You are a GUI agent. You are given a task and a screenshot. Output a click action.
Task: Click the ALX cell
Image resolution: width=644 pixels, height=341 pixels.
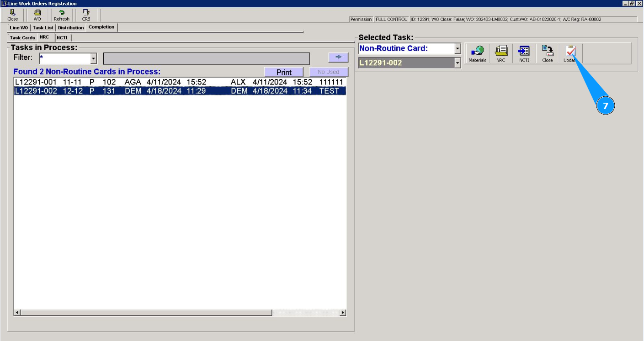238,82
